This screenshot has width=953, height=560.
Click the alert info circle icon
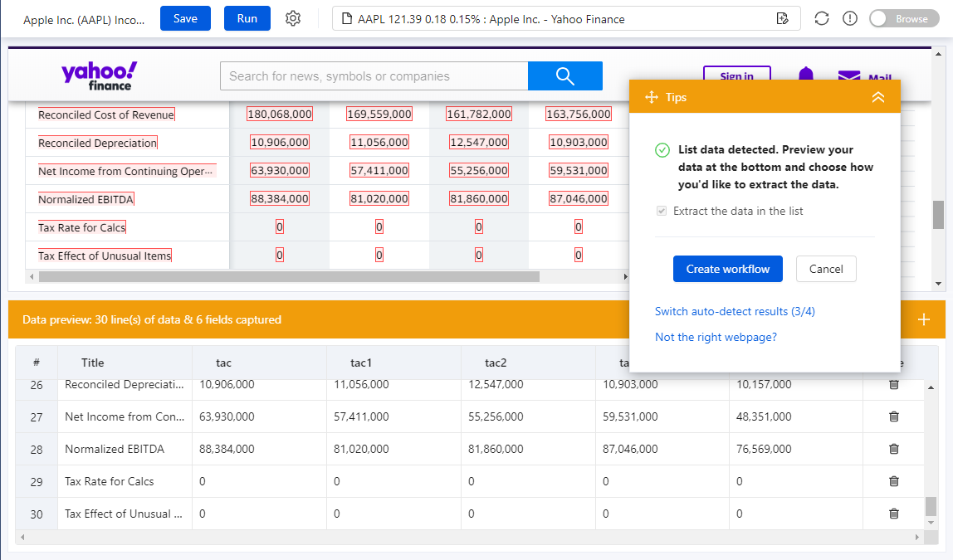(850, 18)
